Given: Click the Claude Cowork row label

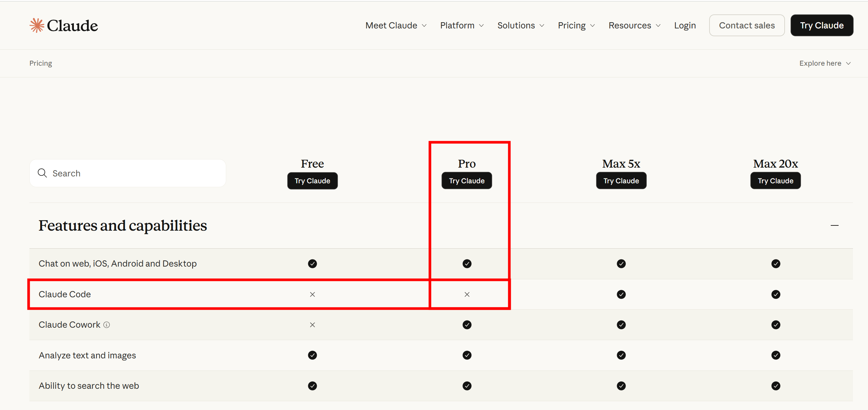Looking at the screenshot, I should tap(69, 325).
